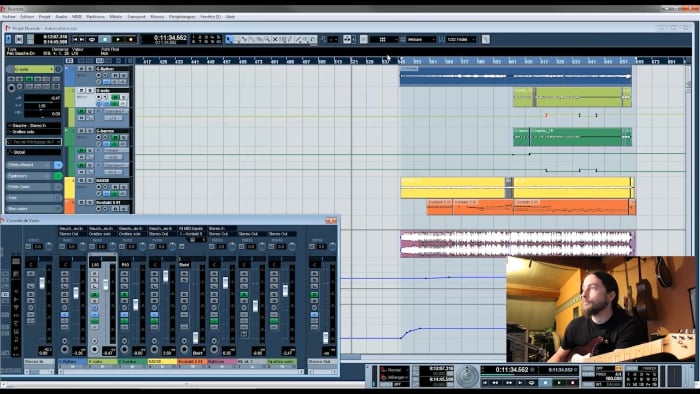Screen dimensions: 700x394
Task: Toggle Read automation on G-solo track
Action: point(115,97)
